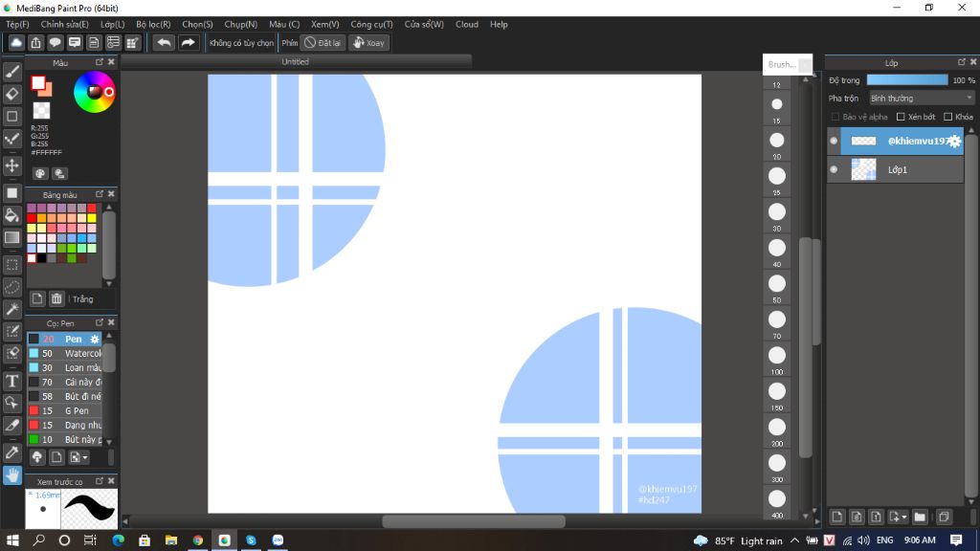Pick the black swatch in the palette
Screen dimensions: 980x551
(x=41, y=258)
